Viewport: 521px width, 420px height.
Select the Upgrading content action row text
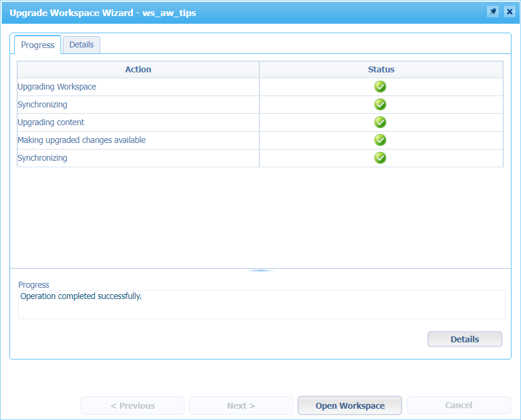coord(51,123)
